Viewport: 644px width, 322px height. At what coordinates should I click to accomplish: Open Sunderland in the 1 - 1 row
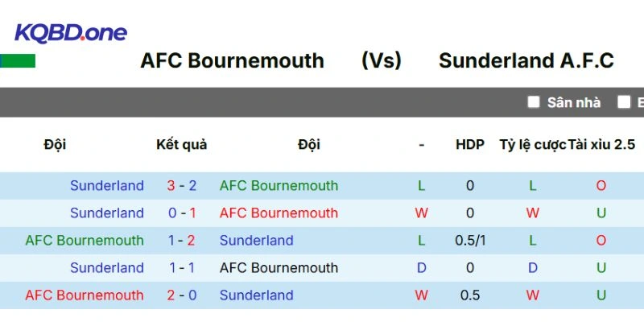[106, 268]
